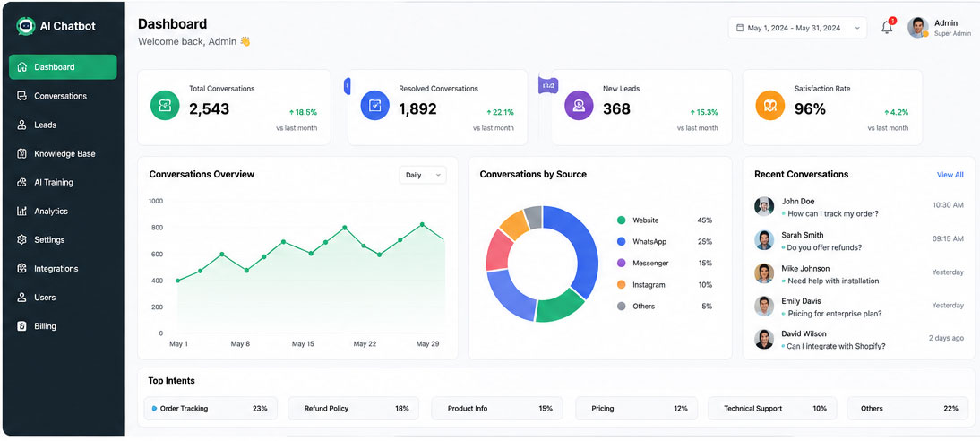The width and height of the screenshot is (980, 441).
Task: Click Website green legend swatch
Action: click(622, 220)
